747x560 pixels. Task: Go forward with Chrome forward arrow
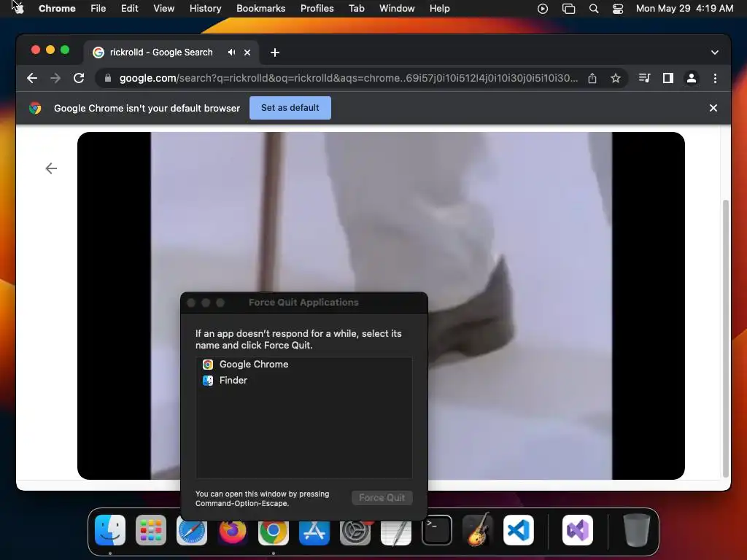[55, 78]
